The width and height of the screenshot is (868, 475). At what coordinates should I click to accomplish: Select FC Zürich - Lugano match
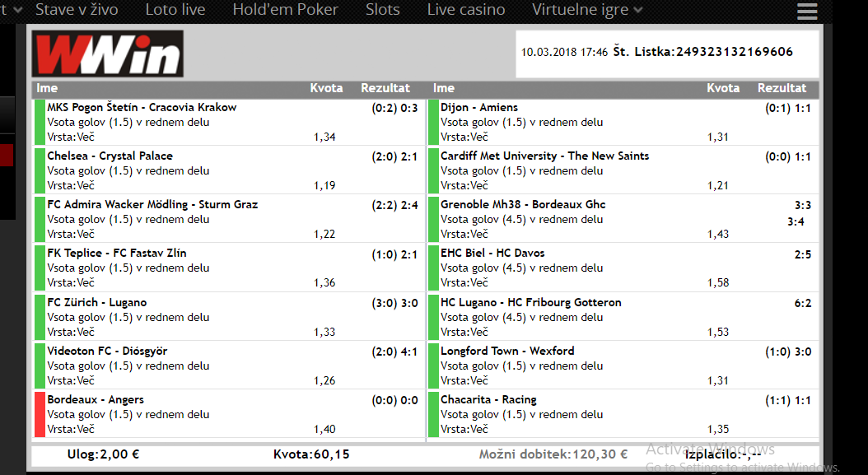(97, 302)
